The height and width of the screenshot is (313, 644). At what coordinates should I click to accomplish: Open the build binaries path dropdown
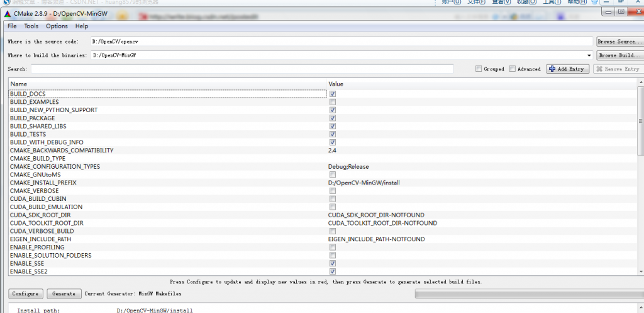click(590, 55)
